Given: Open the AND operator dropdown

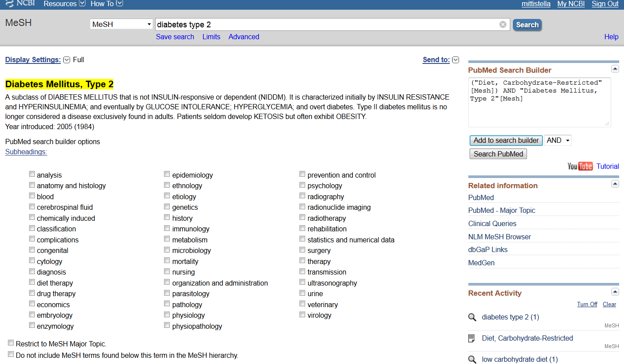Looking at the screenshot, I should pyautogui.click(x=558, y=141).
